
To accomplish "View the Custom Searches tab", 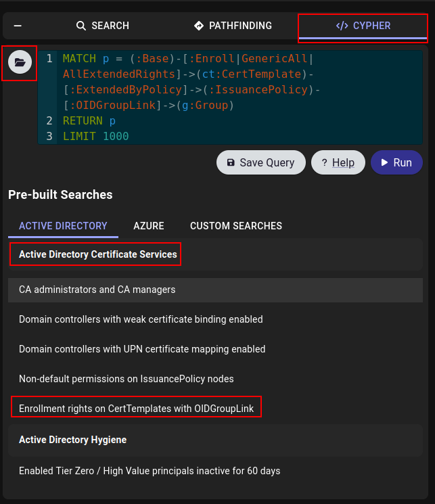I will pyautogui.click(x=235, y=226).
